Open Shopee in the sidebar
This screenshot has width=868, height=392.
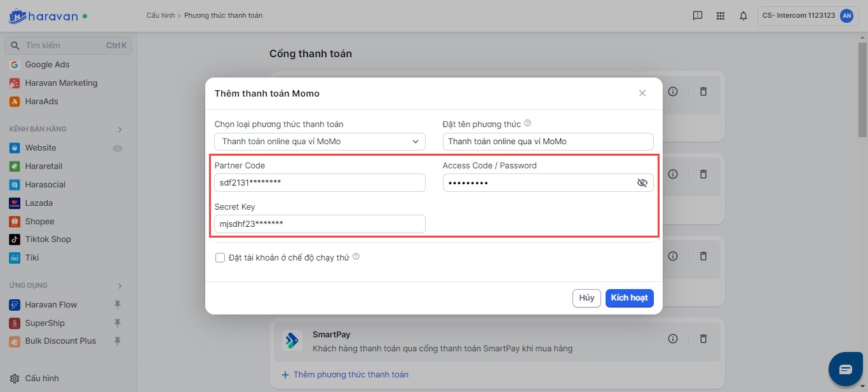pyautogui.click(x=39, y=221)
